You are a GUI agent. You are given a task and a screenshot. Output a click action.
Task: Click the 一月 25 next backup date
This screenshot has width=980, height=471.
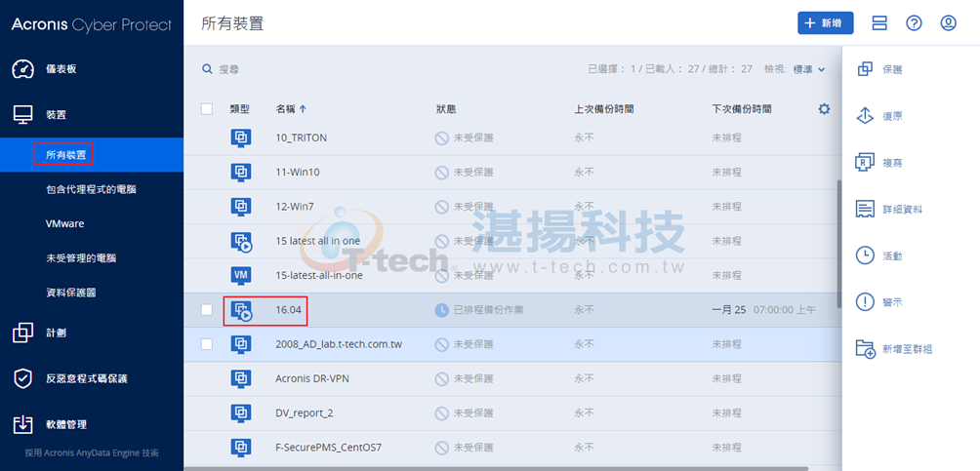point(729,310)
